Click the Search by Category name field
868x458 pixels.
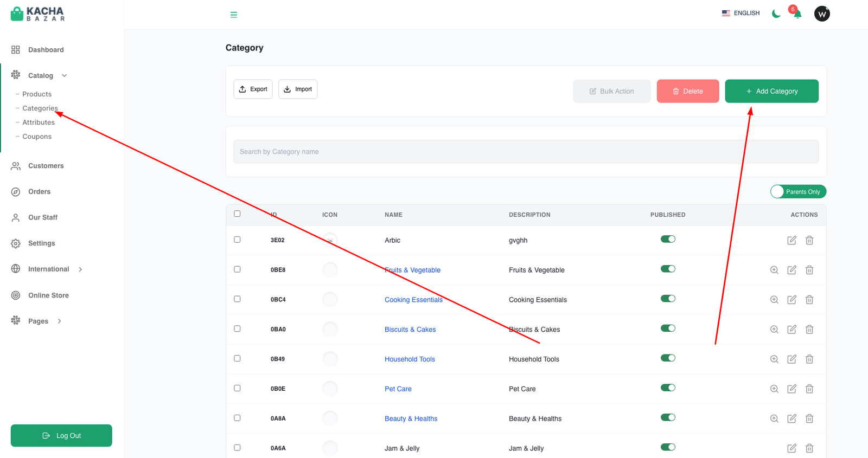526,152
